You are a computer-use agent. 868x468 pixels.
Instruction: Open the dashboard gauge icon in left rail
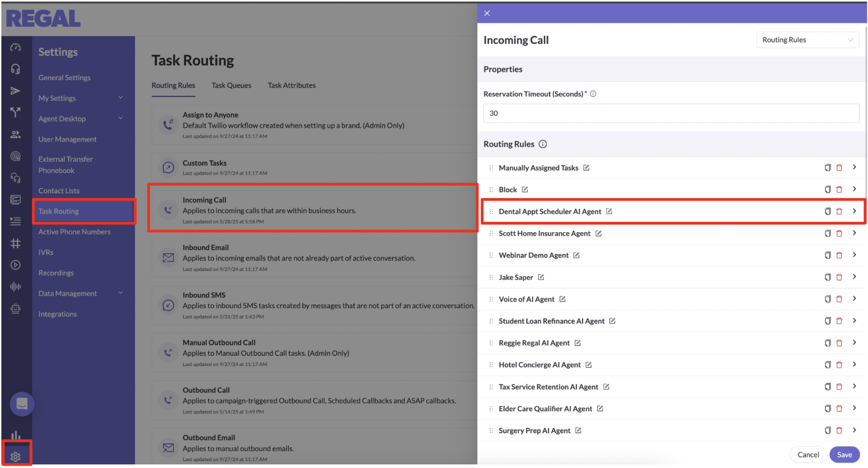pyautogui.click(x=16, y=48)
